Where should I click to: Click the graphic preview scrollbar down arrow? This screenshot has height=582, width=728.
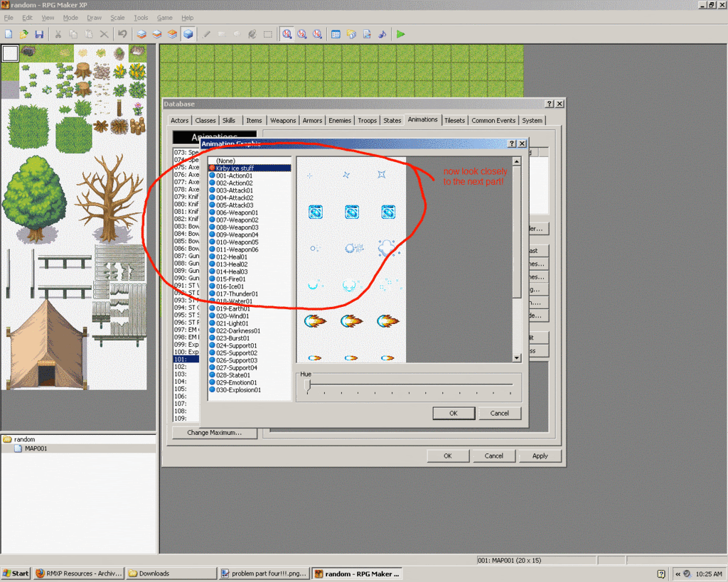(x=517, y=358)
